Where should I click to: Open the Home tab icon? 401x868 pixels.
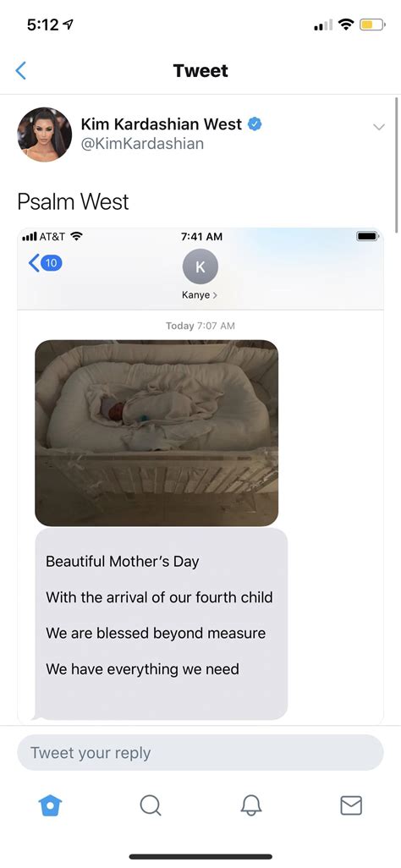click(x=50, y=805)
